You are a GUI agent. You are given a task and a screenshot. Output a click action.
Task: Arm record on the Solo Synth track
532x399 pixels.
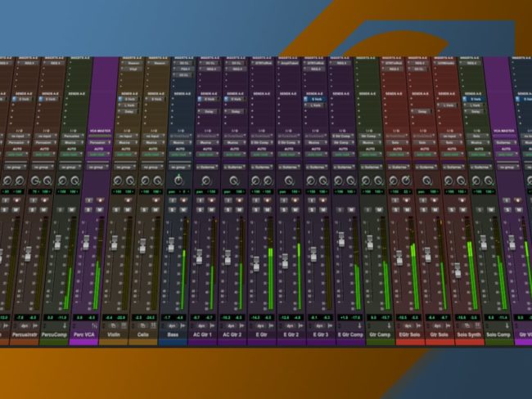click(462, 200)
